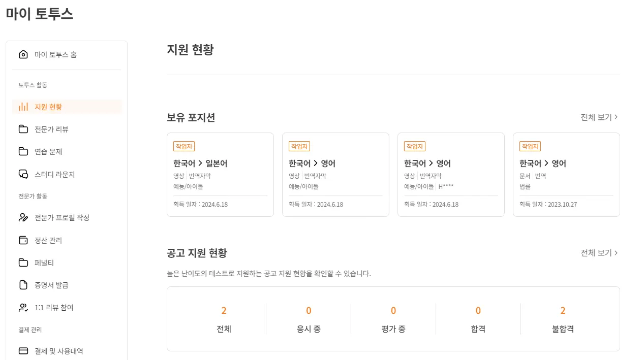Click the 전체 applications count
644x360 pixels.
[224, 311]
